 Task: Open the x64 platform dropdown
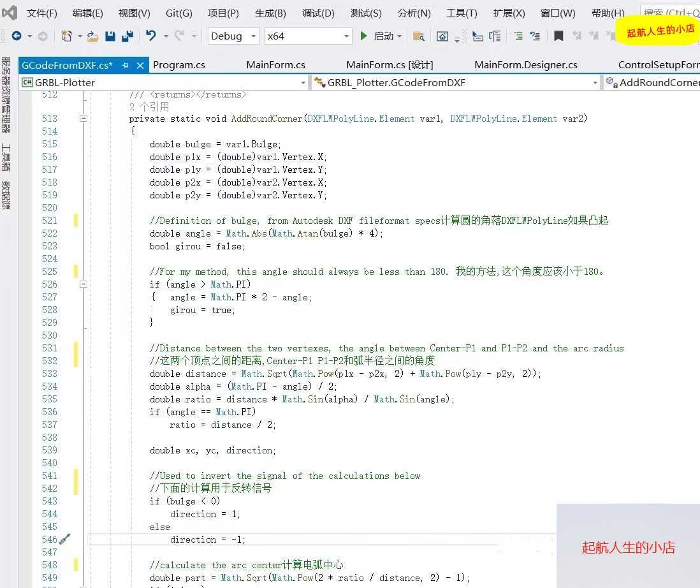pyautogui.click(x=308, y=36)
